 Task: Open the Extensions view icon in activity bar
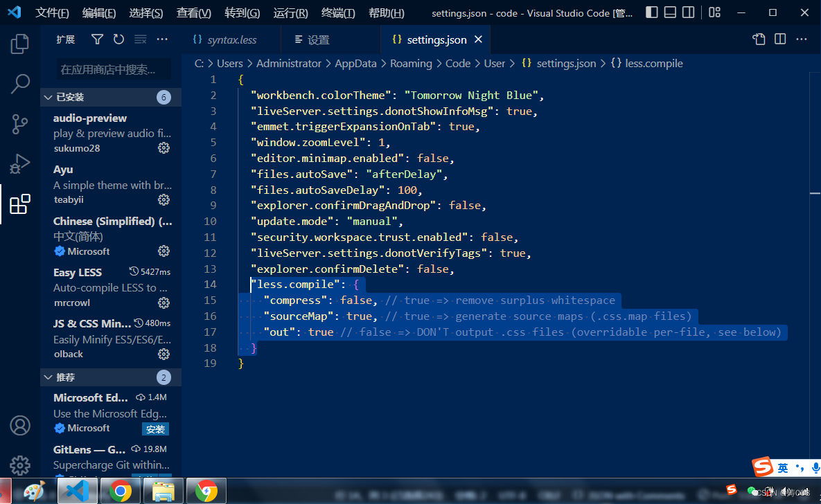pyautogui.click(x=19, y=204)
